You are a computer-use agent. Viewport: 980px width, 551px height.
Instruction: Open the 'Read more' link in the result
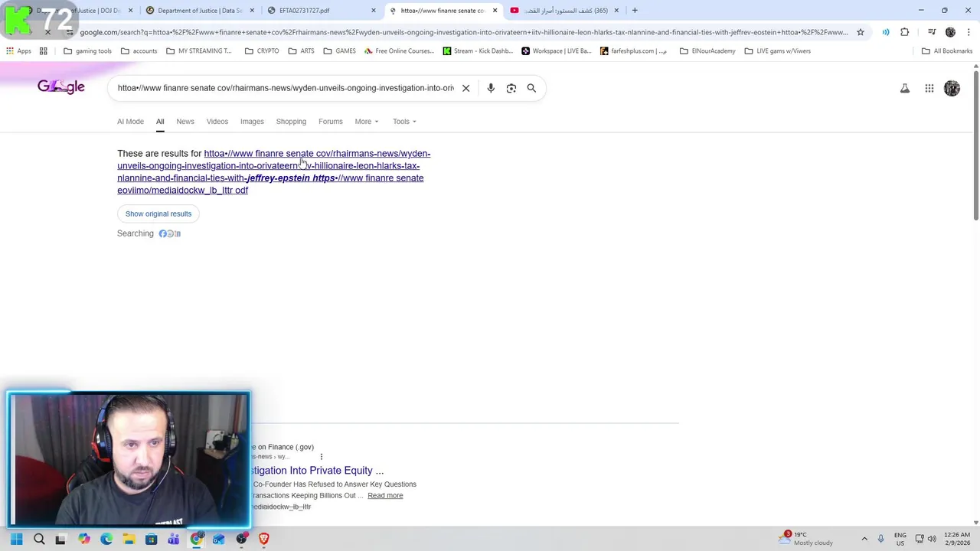tap(385, 496)
